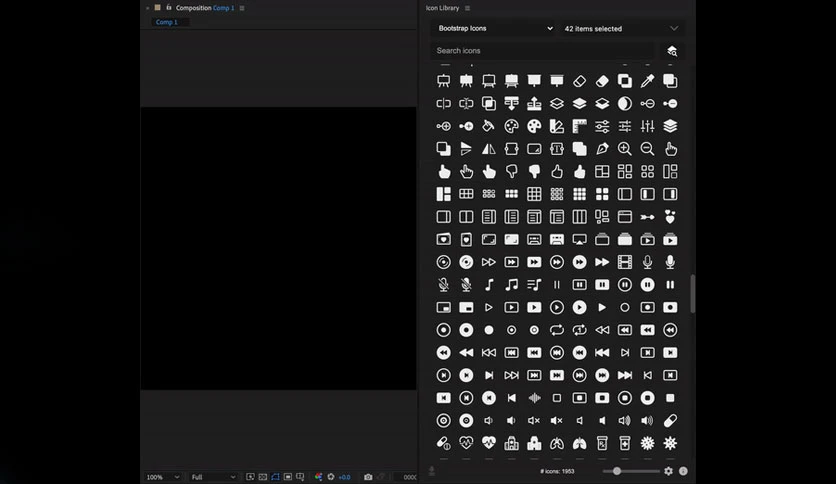Open the Bootstrap Icons library dropdown

click(495, 28)
